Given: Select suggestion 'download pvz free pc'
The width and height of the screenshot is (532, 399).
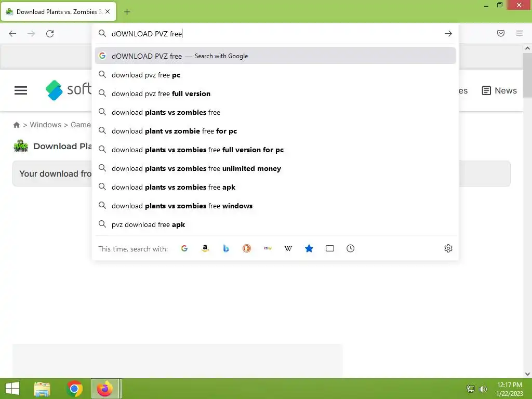Looking at the screenshot, I should (275, 75).
